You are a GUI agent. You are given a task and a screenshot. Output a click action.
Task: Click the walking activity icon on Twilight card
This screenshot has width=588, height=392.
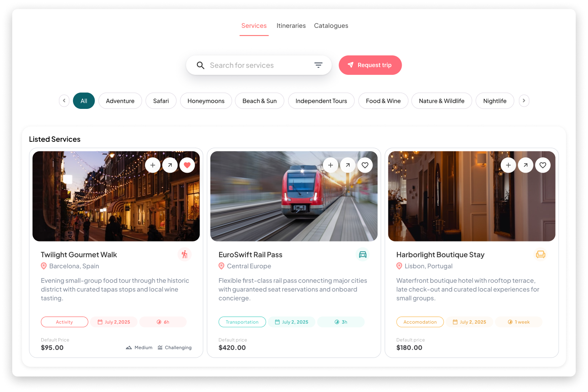click(x=184, y=254)
